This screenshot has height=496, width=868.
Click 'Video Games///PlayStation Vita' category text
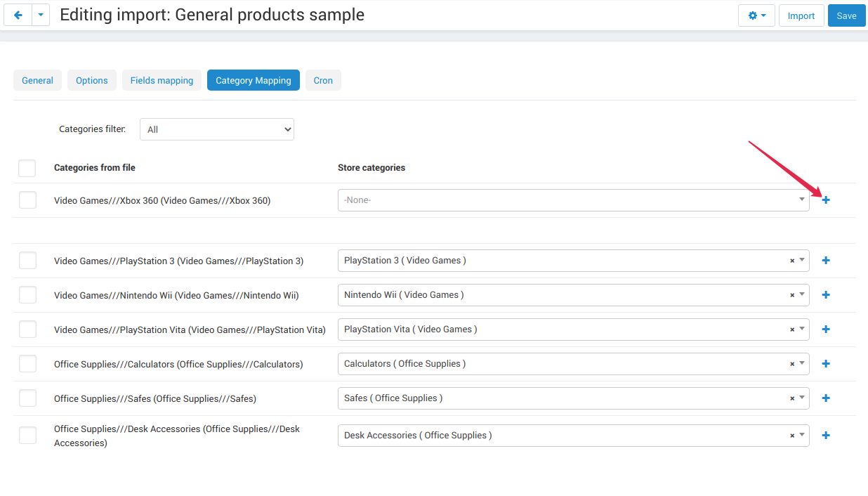click(x=190, y=330)
